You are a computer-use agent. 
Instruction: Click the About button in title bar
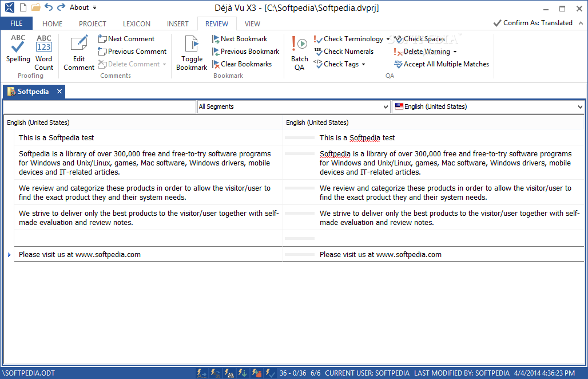pyautogui.click(x=79, y=7)
